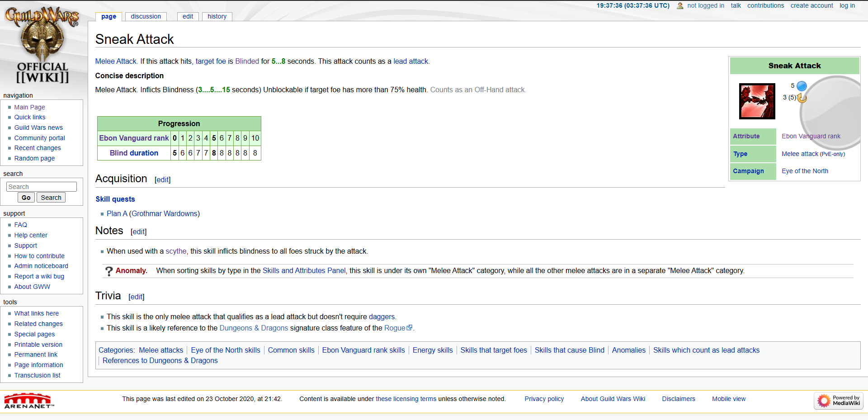
Task: Open Privacy policy in footer
Action: (544, 399)
